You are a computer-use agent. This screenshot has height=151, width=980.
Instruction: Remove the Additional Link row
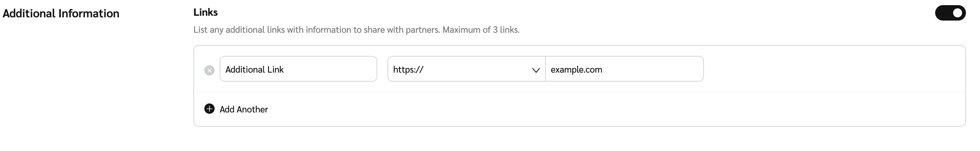coord(209,70)
